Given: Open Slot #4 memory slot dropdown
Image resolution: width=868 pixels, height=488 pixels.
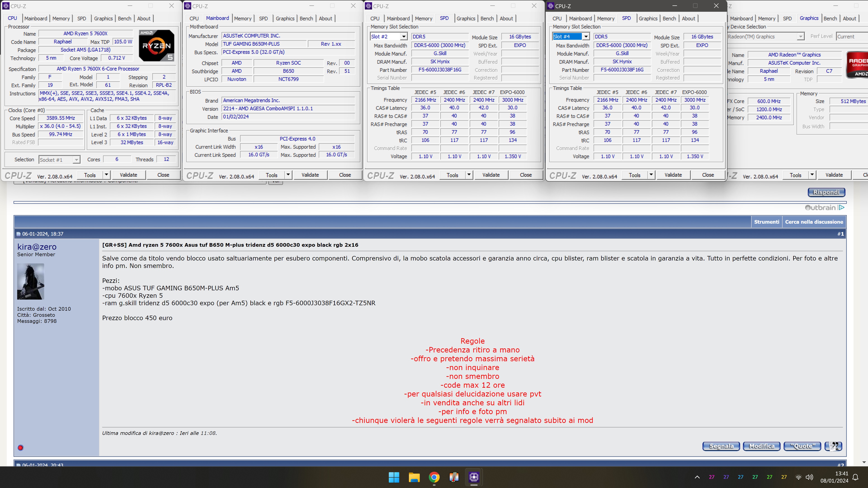Looking at the screenshot, I should coord(571,36).
